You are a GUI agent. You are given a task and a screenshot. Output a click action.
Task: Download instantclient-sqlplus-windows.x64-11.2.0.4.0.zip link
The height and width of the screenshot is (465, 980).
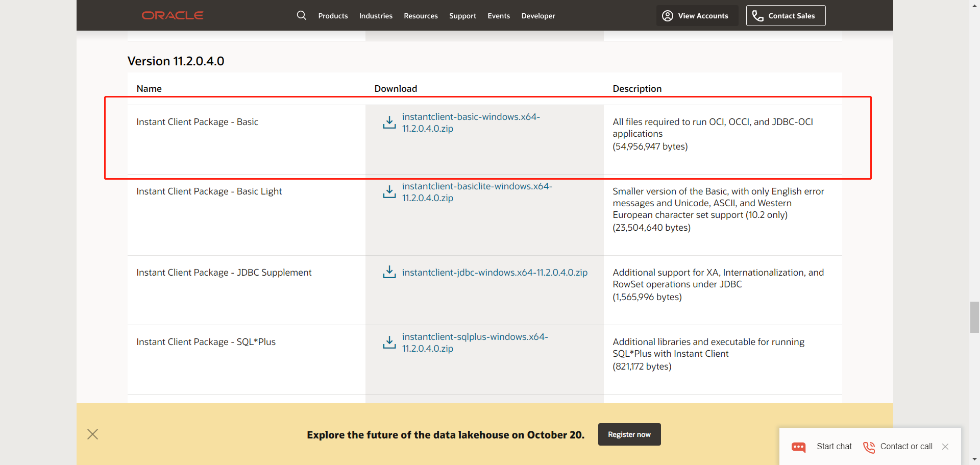pos(475,342)
